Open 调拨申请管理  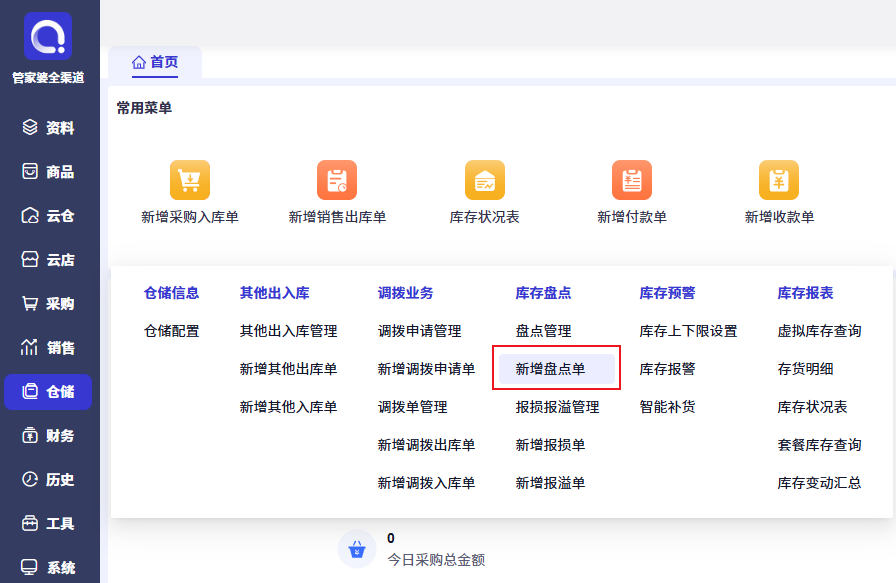pos(419,331)
